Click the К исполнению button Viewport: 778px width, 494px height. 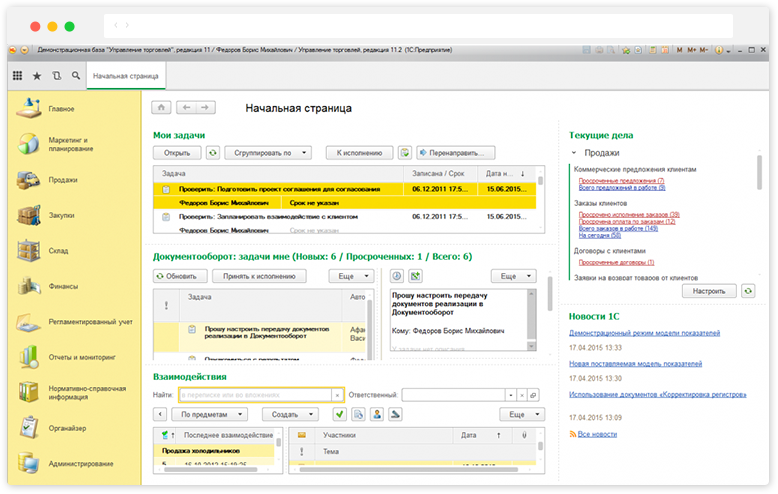(359, 153)
